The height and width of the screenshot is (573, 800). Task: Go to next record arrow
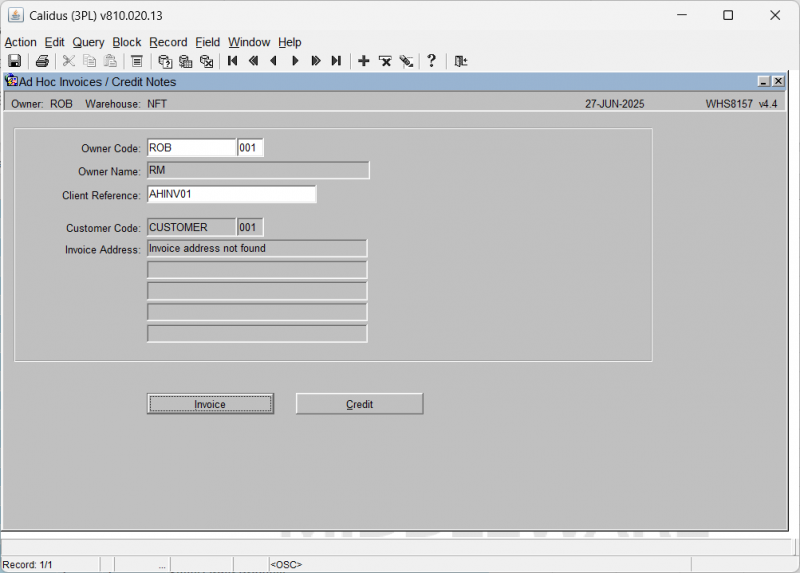pos(295,61)
